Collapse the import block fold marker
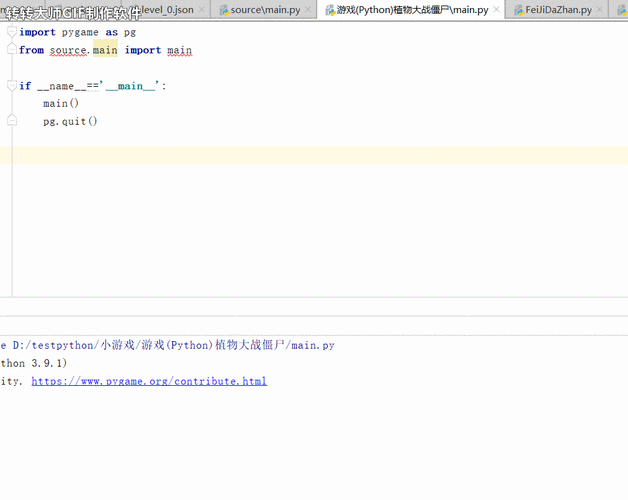 coord(12,32)
